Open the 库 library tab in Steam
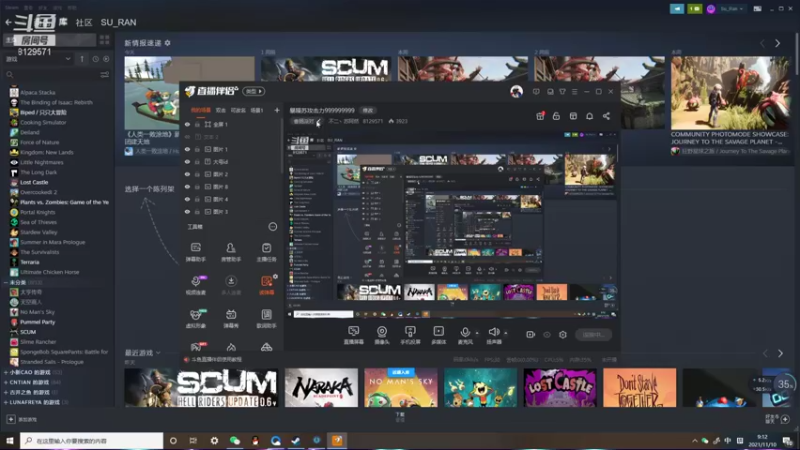 click(63, 21)
